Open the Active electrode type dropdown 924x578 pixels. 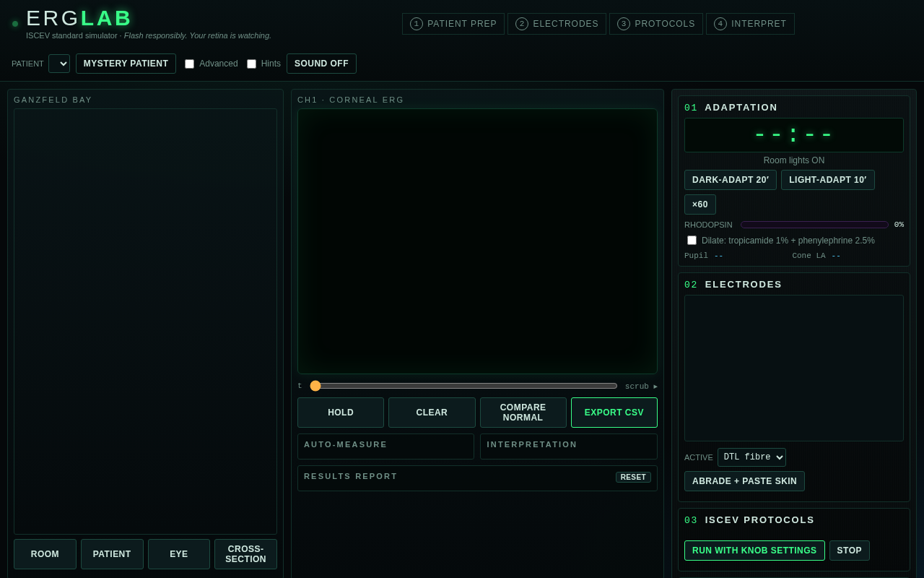751,457
